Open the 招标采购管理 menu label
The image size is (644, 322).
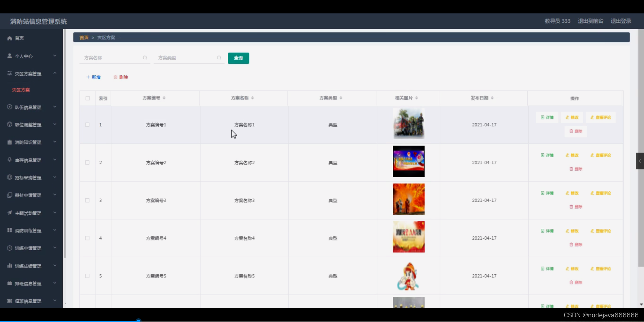coord(28,178)
